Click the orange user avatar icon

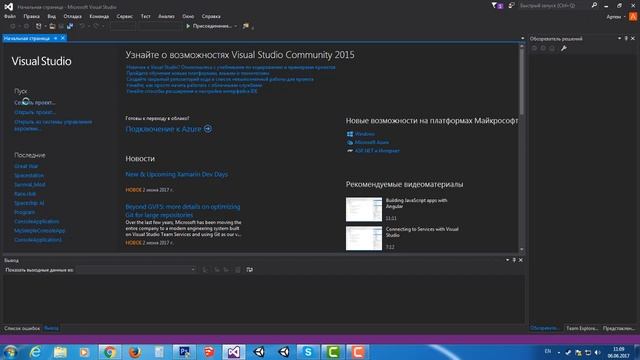tap(633, 17)
